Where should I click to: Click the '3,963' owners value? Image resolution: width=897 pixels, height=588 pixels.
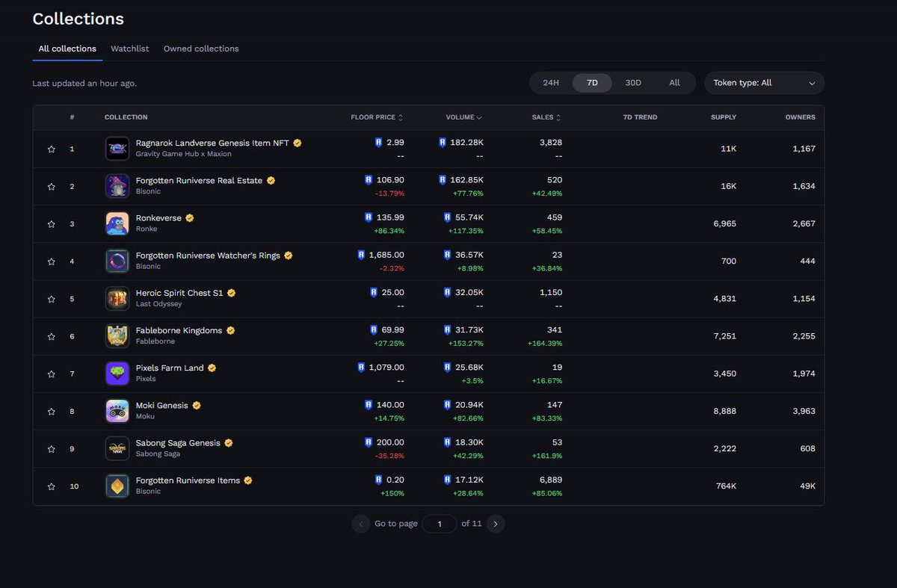tap(804, 412)
